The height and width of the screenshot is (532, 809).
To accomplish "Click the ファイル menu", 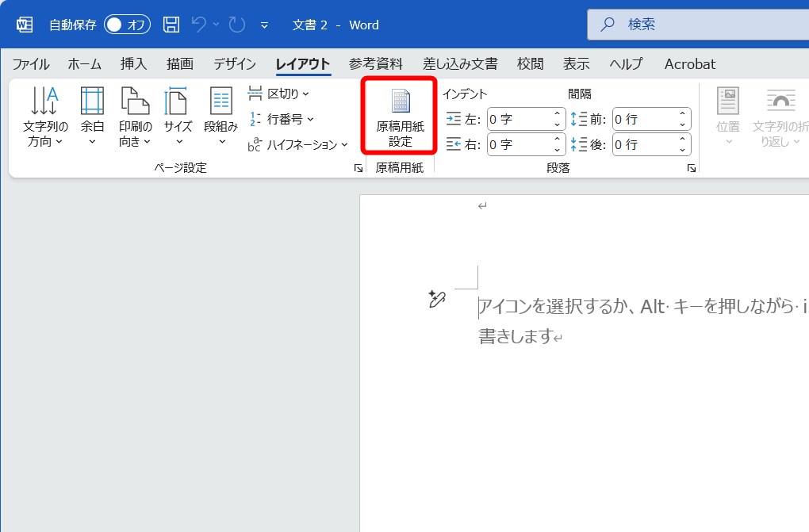I will coord(31,63).
